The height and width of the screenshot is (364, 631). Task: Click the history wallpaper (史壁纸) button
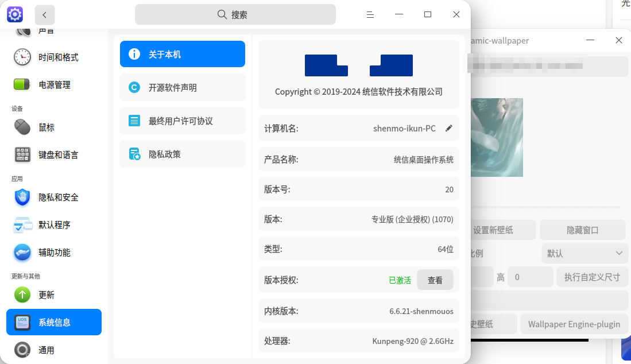coord(494,324)
